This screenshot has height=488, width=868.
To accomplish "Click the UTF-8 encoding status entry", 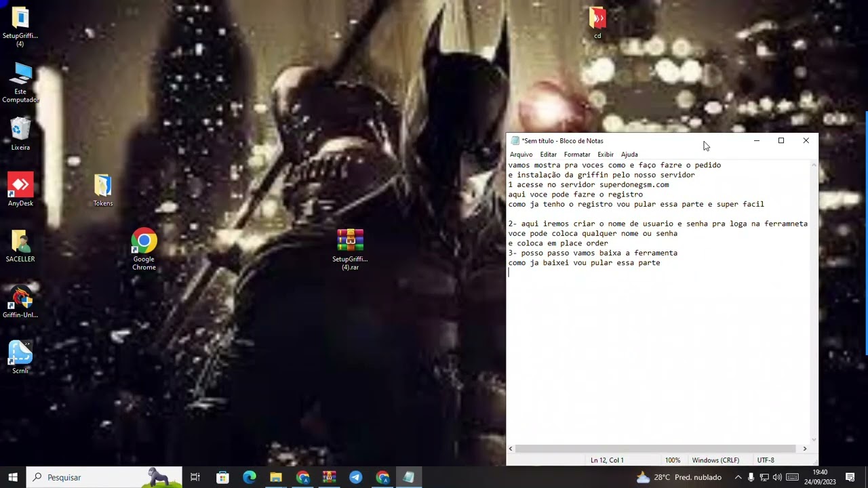I will tap(766, 460).
